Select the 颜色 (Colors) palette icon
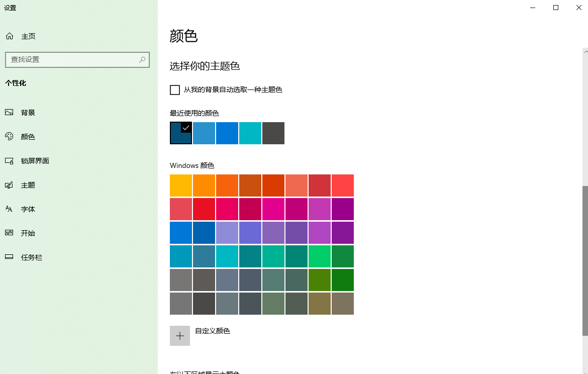588x374 pixels. pos(10,136)
